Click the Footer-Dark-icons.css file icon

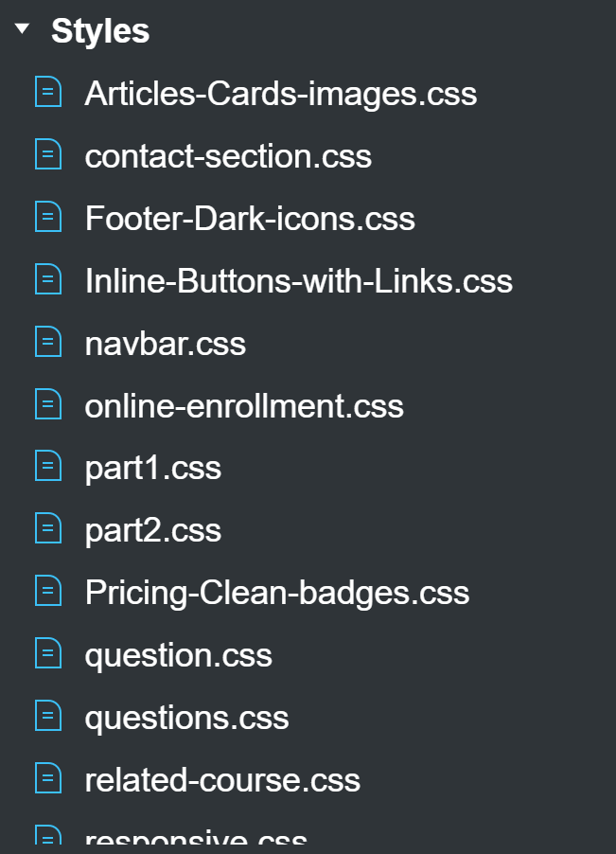[x=48, y=217]
